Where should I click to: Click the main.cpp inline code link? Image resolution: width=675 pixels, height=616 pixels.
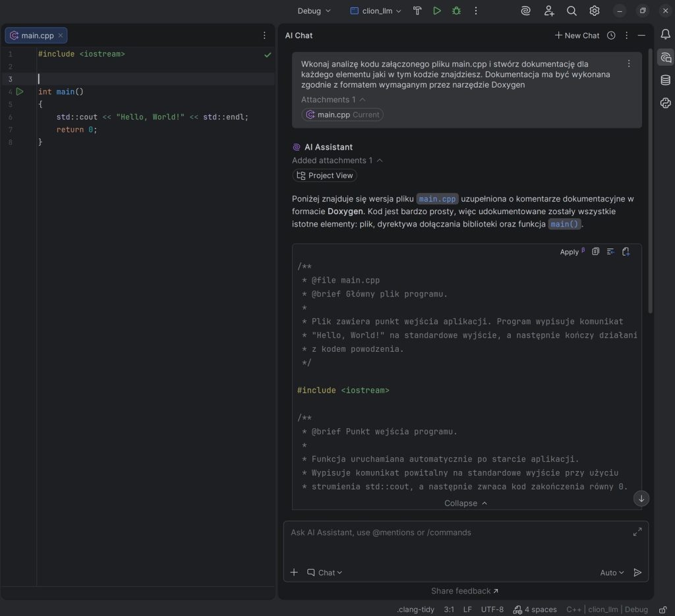point(437,199)
